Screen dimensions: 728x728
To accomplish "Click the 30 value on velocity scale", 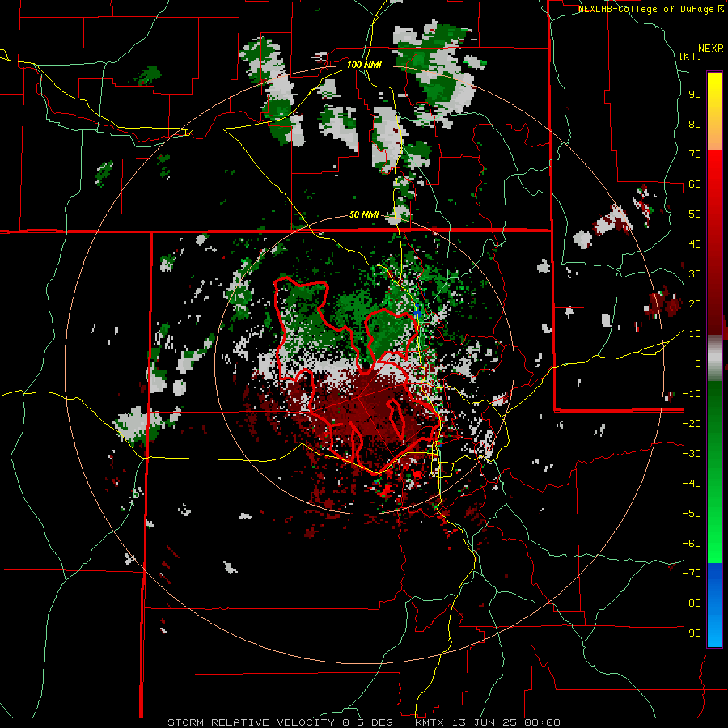I will pos(695,274).
